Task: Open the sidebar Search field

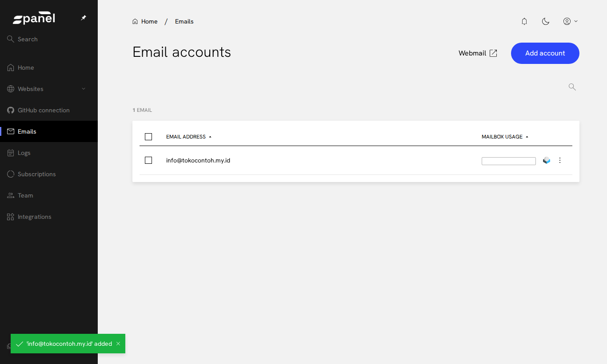Action: [x=49, y=39]
